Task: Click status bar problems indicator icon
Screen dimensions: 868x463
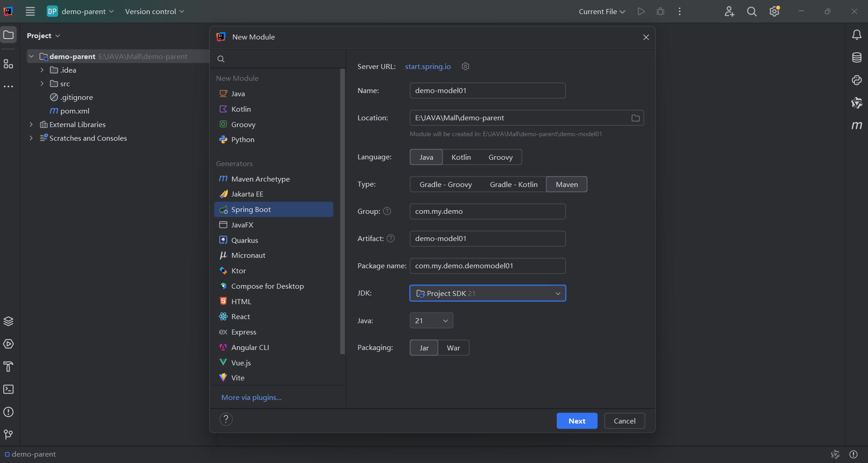Action: pyautogui.click(x=853, y=454)
